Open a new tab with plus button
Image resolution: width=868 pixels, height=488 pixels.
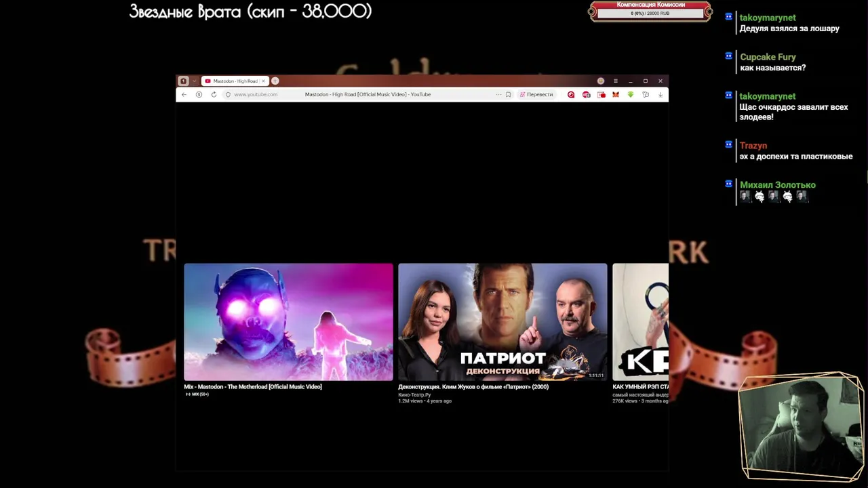(275, 81)
